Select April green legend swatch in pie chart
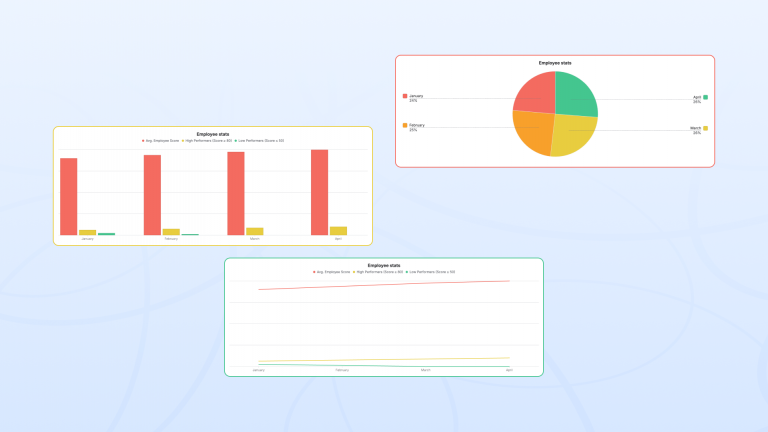Viewport: 768px width, 432px height. coord(705,97)
